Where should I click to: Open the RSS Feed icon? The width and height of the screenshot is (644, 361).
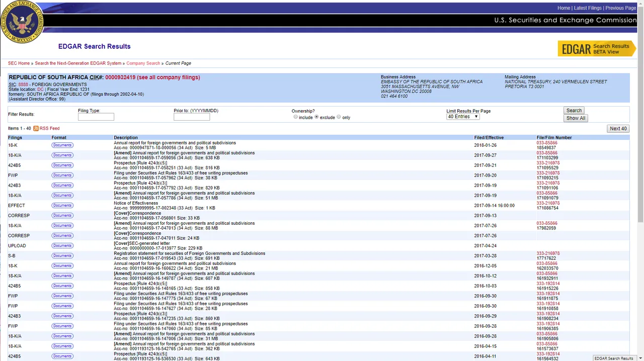click(x=36, y=129)
